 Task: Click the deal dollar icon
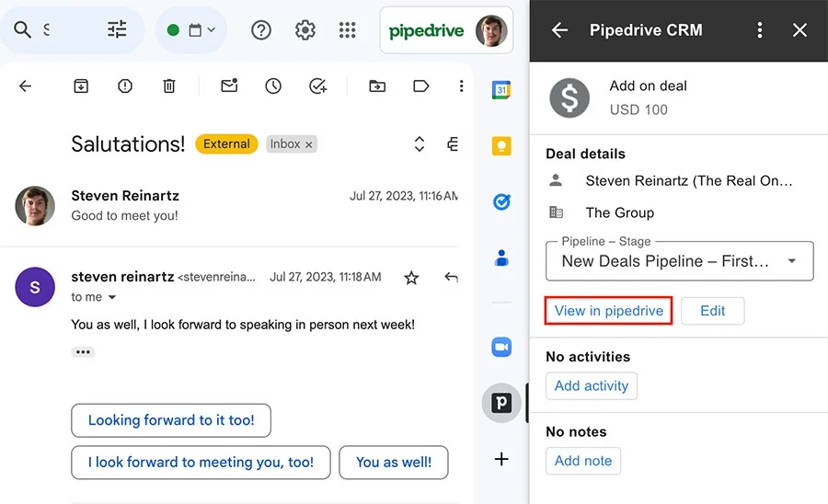coord(569,97)
